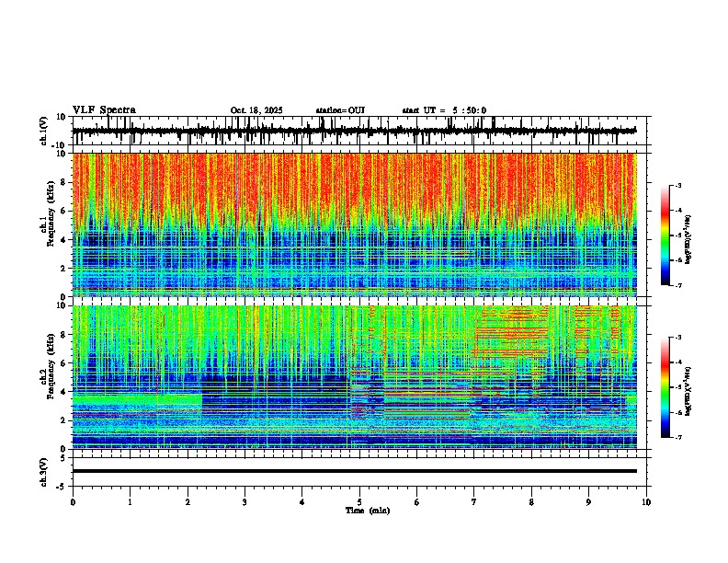Click the "8" kHz tick on ch.1 spectrogram

(x=64, y=182)
